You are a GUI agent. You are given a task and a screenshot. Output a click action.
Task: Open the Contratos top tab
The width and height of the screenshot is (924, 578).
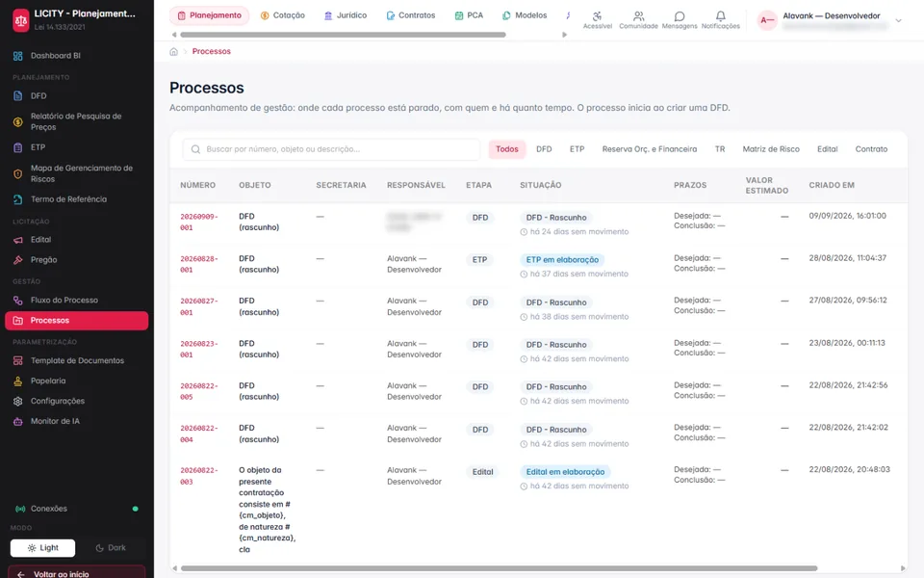click(411, 15)
